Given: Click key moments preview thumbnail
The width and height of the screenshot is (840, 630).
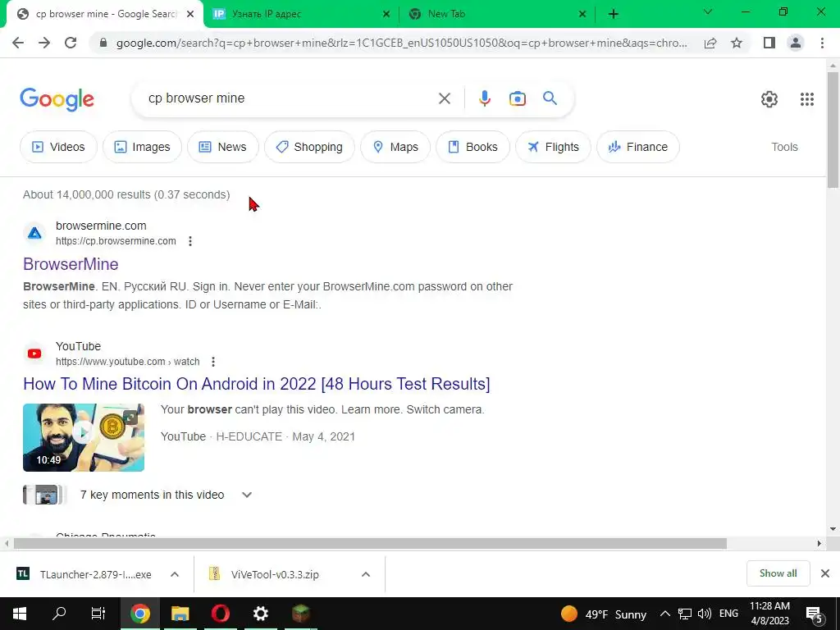Looking at the screenshot, I should pyautogui.click(x=44, y=495).
